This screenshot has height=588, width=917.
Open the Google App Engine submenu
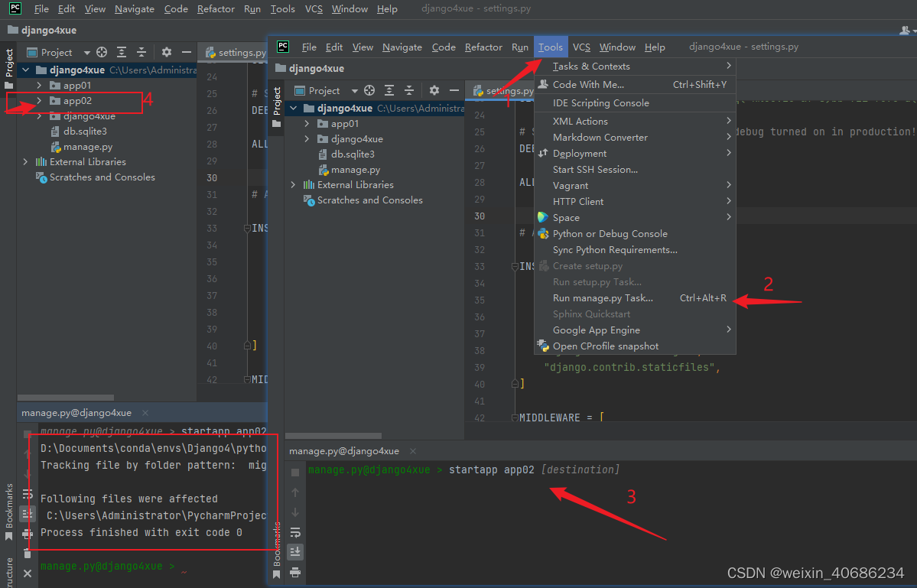(x=635, y=330)
